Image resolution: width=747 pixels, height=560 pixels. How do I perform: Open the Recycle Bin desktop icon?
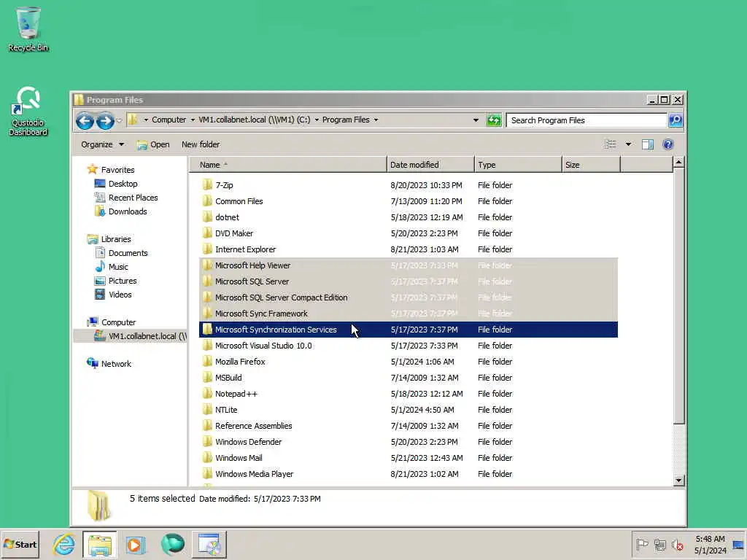pyautogui.click(x=28, y=28)
